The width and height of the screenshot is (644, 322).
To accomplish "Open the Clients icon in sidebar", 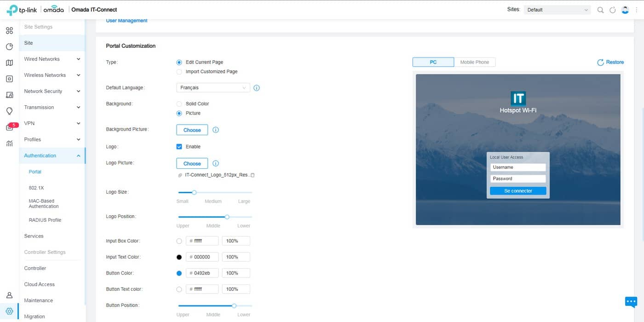I will tap(9, 95).
